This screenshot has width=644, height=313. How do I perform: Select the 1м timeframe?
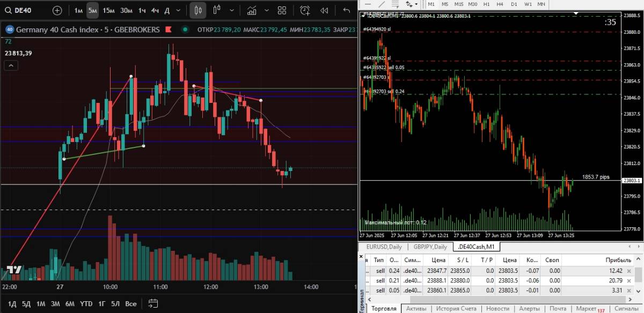point(78,10)
